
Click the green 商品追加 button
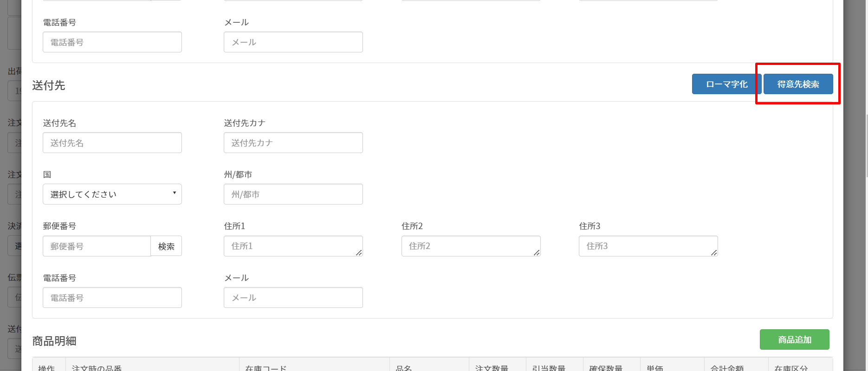(x=794, y=339)
